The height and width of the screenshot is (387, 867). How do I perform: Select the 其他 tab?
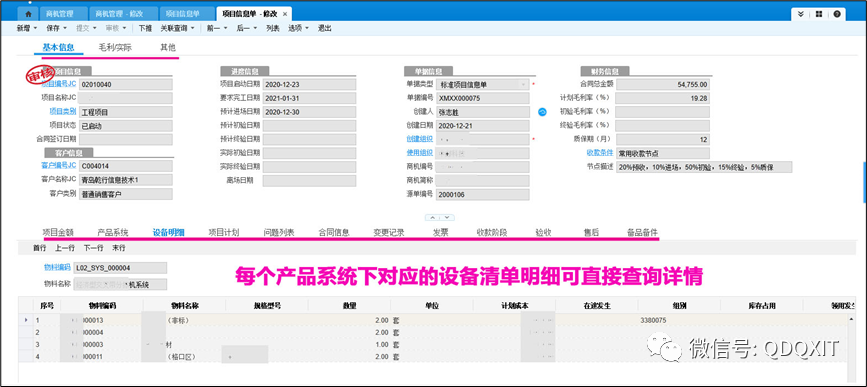tap(168, 48)
